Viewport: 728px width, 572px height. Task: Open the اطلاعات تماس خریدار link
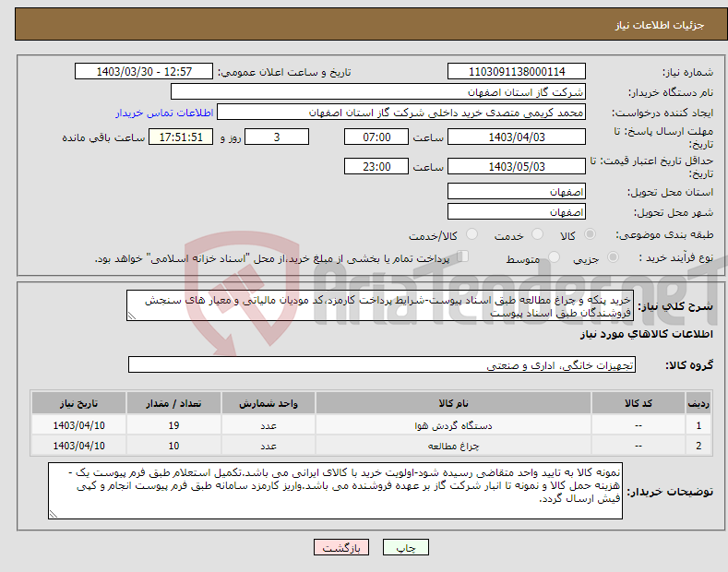pos(164,113)
